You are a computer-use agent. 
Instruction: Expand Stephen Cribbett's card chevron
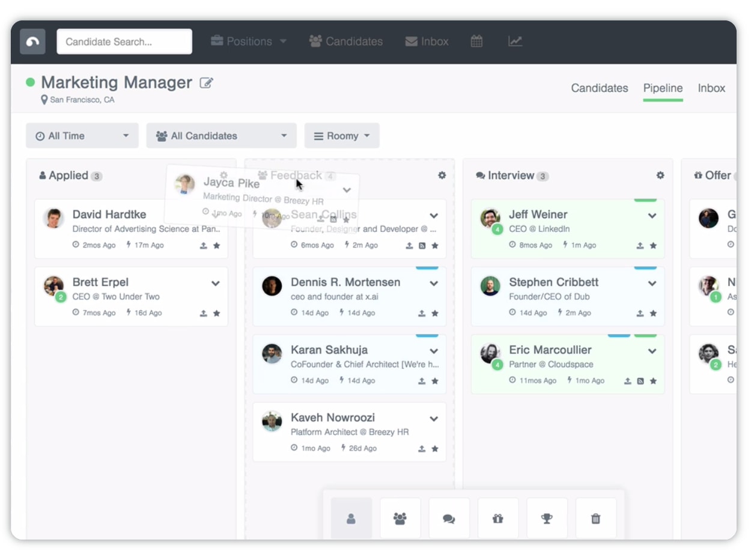(x=652, y=284)
